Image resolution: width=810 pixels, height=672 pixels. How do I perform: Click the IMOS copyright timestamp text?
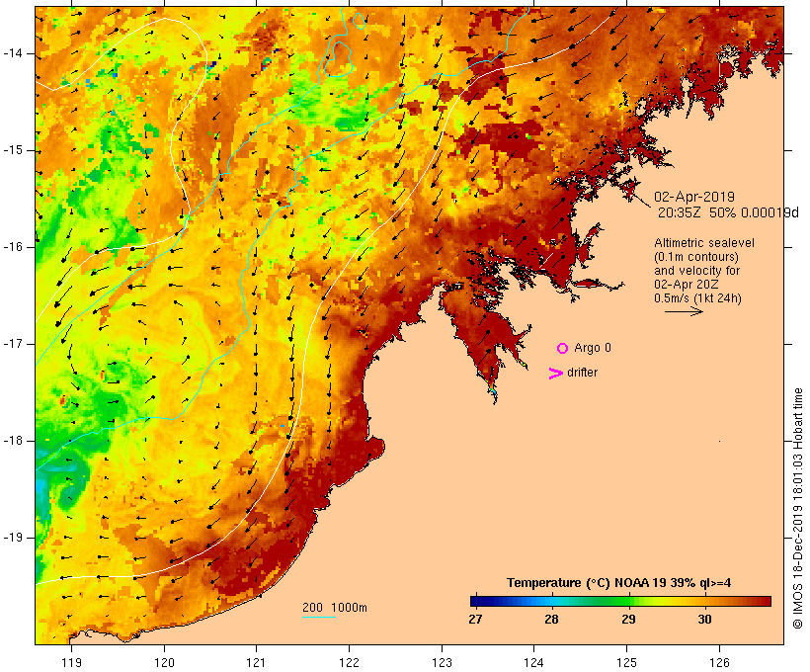tap(797, 508)
